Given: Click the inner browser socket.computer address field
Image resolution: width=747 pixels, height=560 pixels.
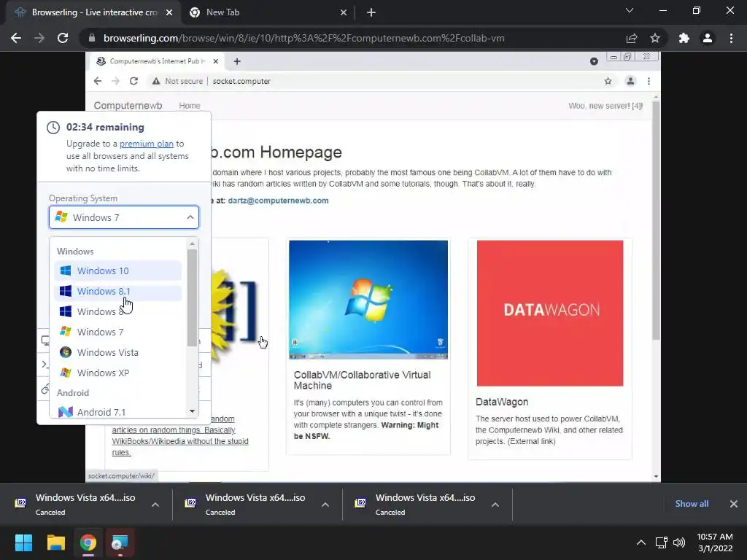Looking at the screenshot, I should coord(381,81).
